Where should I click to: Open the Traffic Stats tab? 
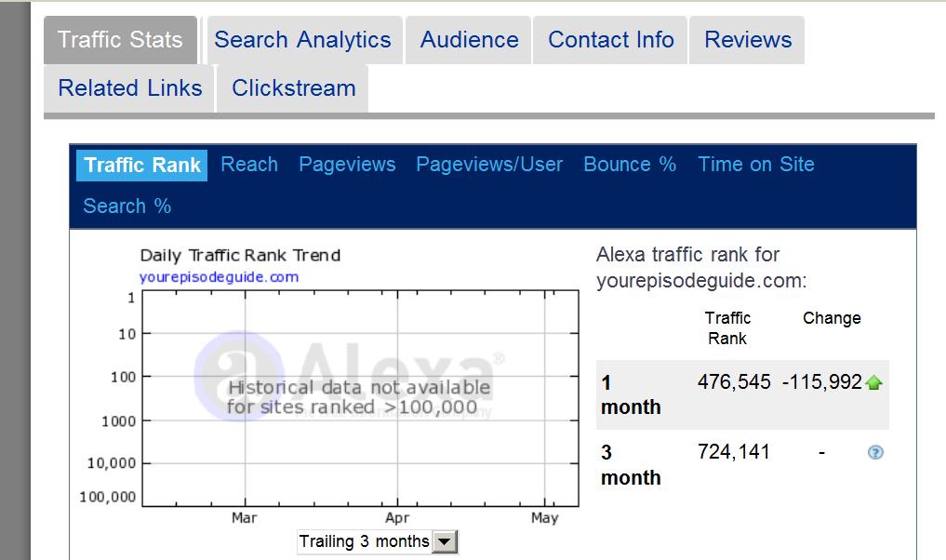coord(120,40)
